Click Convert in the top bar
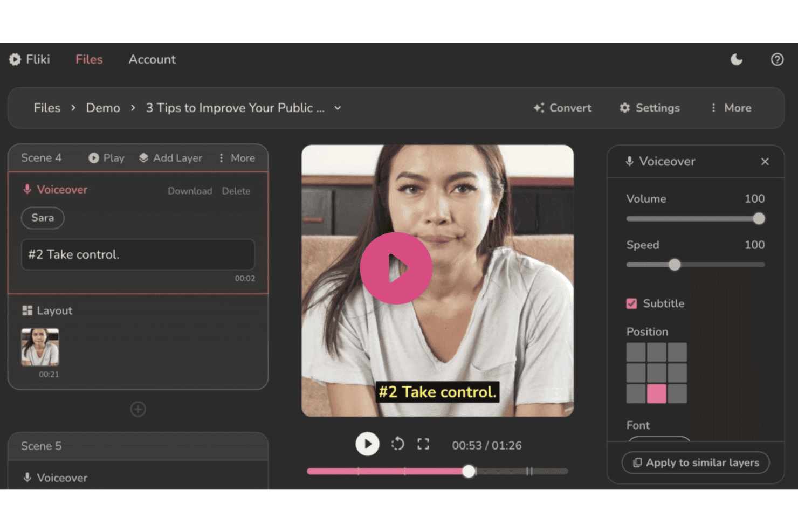This screenshot has width=798, height=532. (x=562, y=108)
